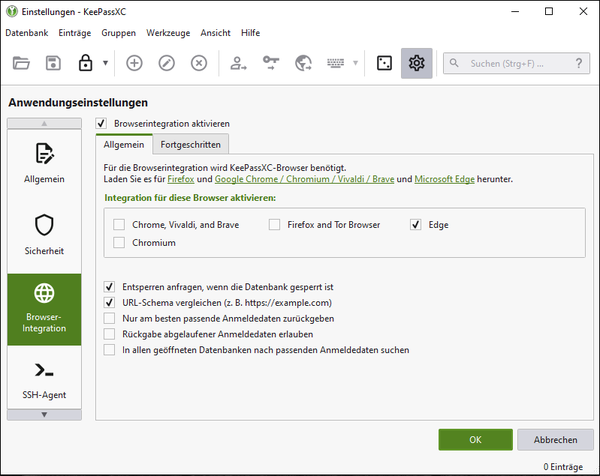Enable Nur am besten passende Anmeldedaten checkbox
This screenshot has height=476, width=600.
click(109, 318)
